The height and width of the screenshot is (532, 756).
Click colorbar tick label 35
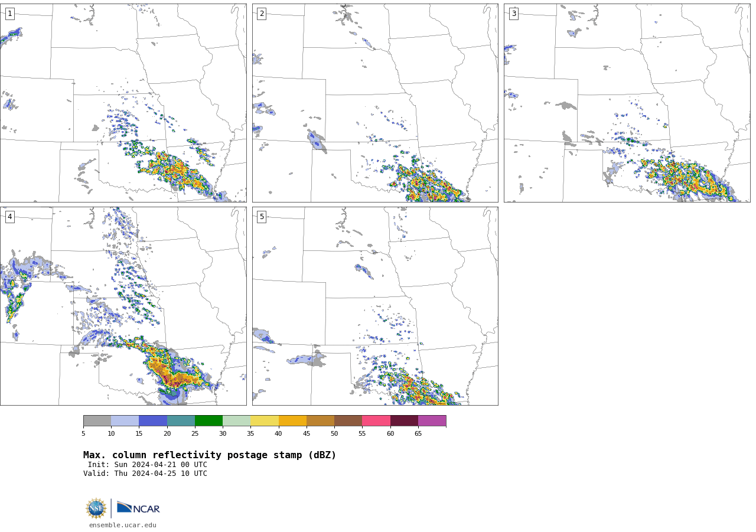[x=250, y=434]
